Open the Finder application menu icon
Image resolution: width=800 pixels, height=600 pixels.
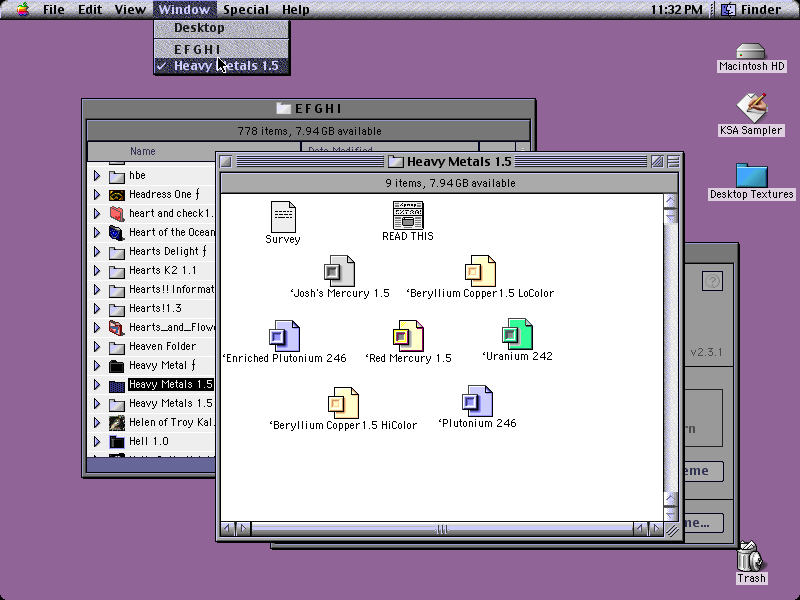728,9
